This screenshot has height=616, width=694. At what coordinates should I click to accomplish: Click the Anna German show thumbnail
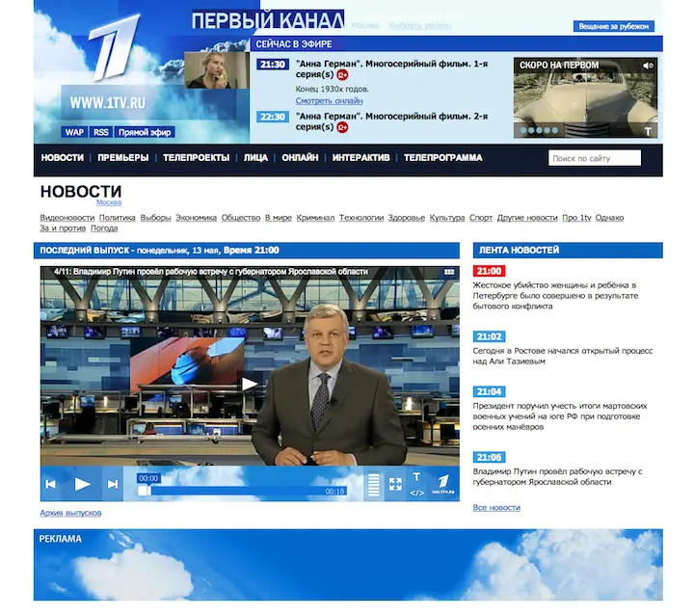pos(217,70)
